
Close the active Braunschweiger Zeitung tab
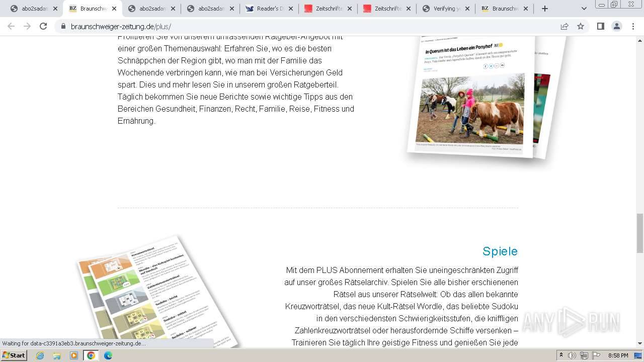(x=114, y=9)
